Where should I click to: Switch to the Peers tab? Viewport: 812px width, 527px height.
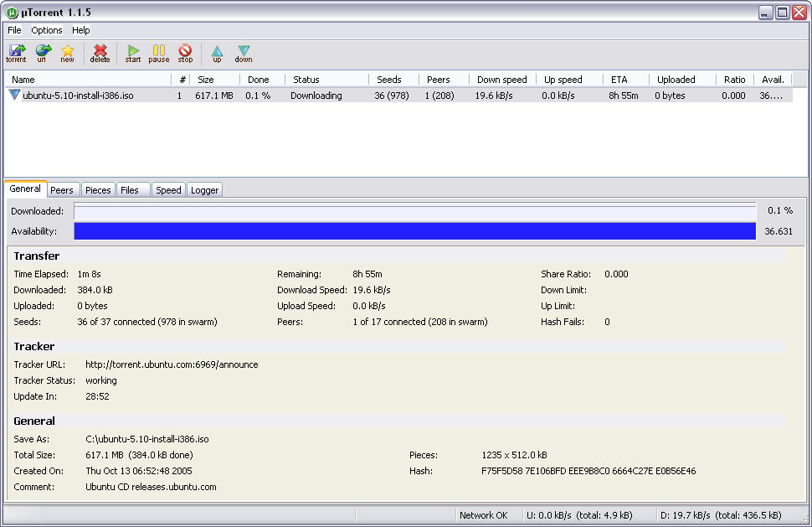pyautogui.click(x=62, y=190)
